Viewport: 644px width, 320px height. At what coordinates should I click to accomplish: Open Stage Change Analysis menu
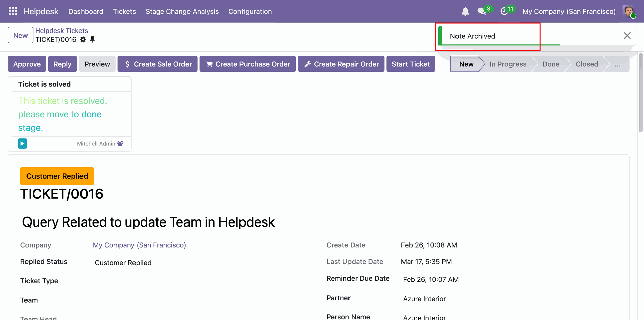click(x=182, y=11)
